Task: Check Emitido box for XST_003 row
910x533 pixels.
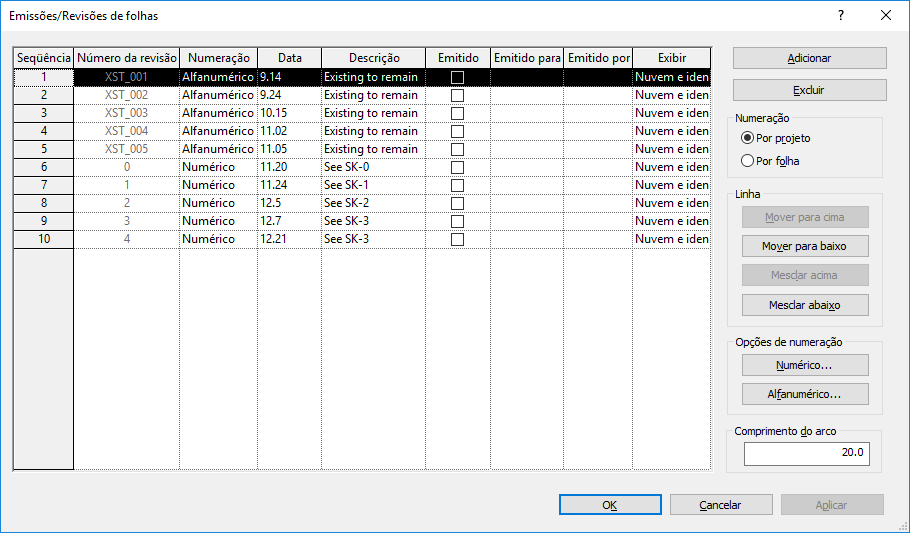Action: click(457, 113)
